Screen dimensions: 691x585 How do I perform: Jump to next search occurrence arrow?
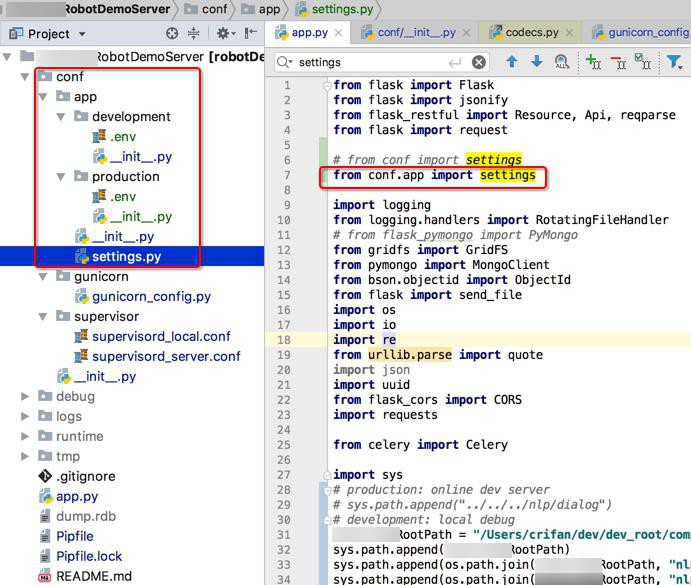point(536,62)
